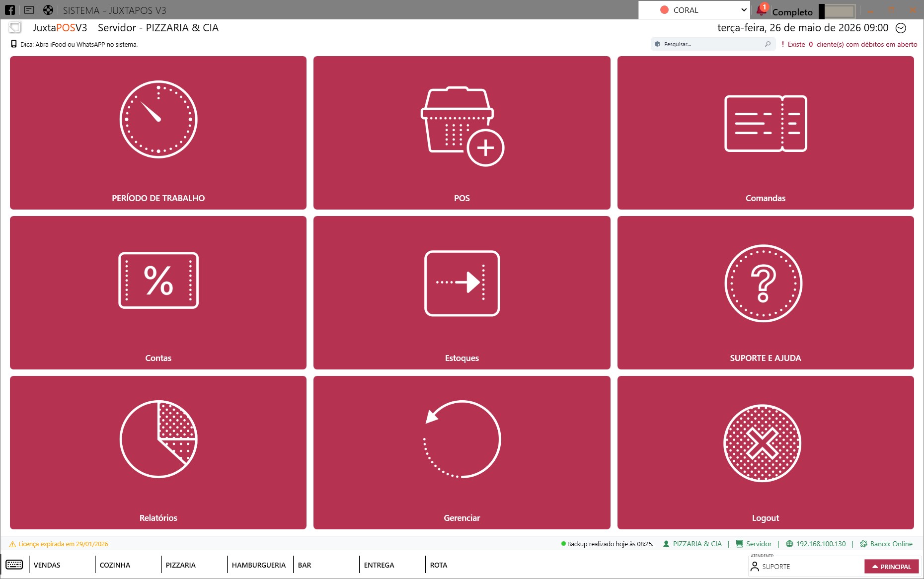Screen dimensions: 924x579
Task: Open the Contas percent tile
Action: click(x=158, y=292)
